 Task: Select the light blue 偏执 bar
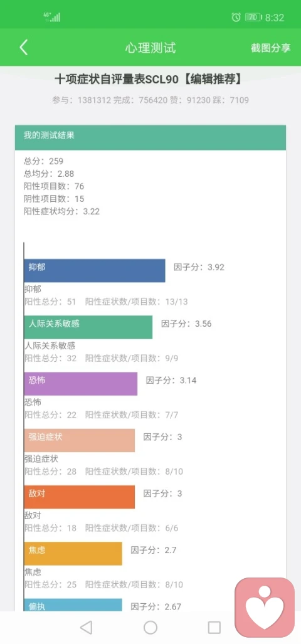pyautogui.click(x=73, y=604)
